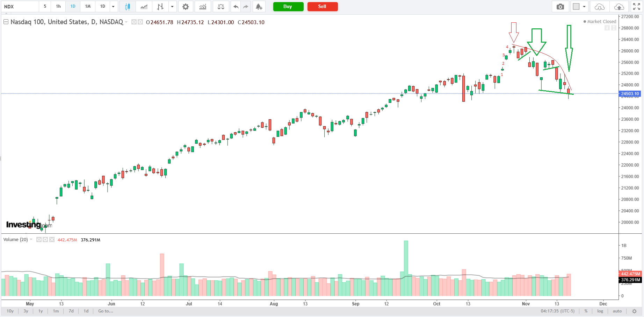
Task: Expand the time interval dropdown arrow
Action: tap(113, 7)
